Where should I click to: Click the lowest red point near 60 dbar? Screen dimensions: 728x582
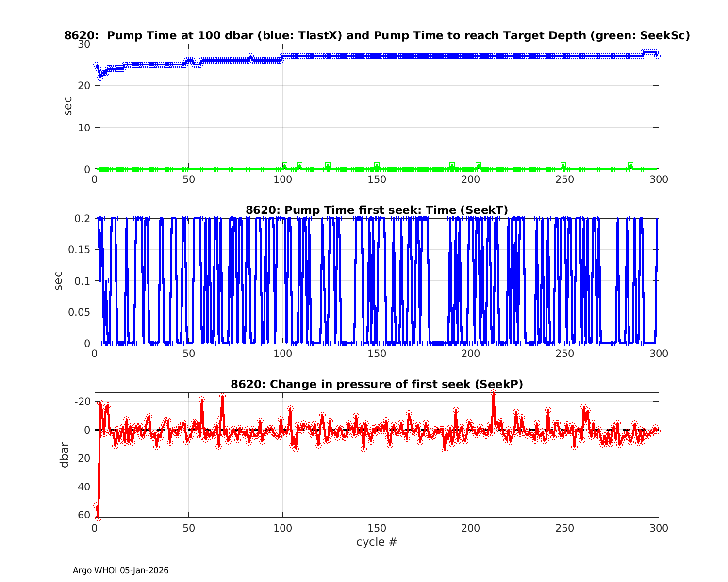click(x=98, y=517)
